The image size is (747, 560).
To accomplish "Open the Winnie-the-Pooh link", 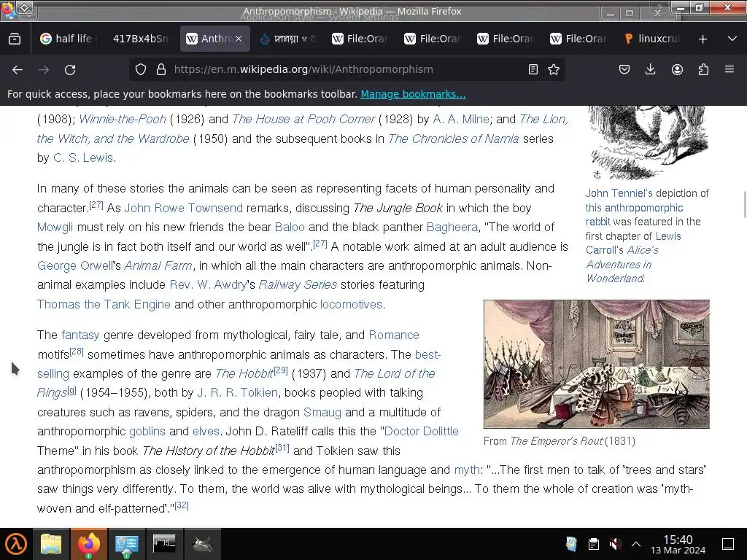I will point(123,119).
